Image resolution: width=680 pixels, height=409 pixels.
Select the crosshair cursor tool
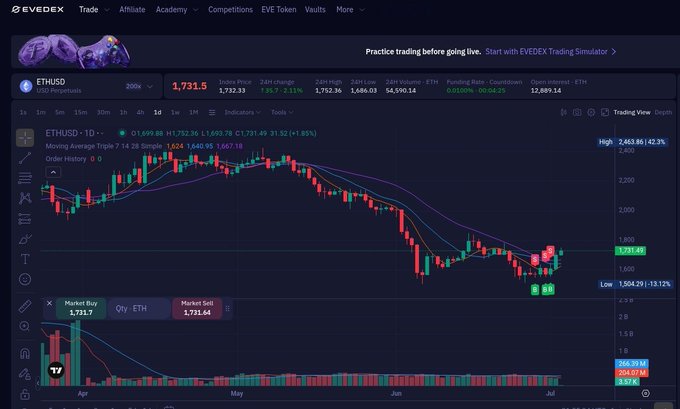[x=25, y=138]
